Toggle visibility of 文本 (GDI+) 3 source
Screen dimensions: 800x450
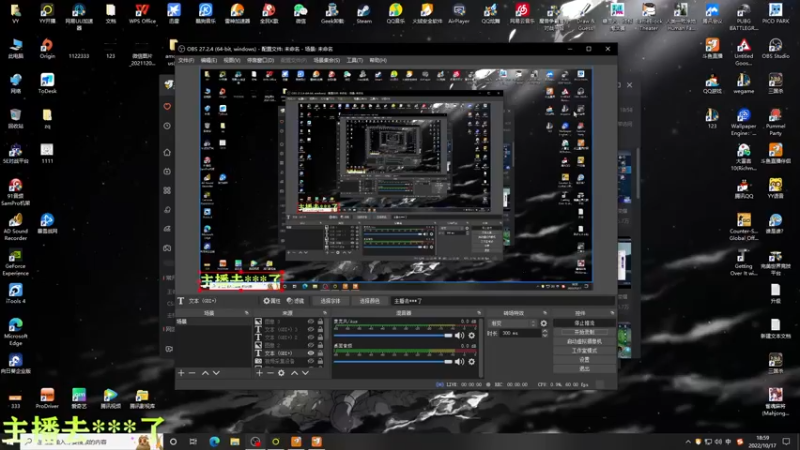(x=311, y=330)
